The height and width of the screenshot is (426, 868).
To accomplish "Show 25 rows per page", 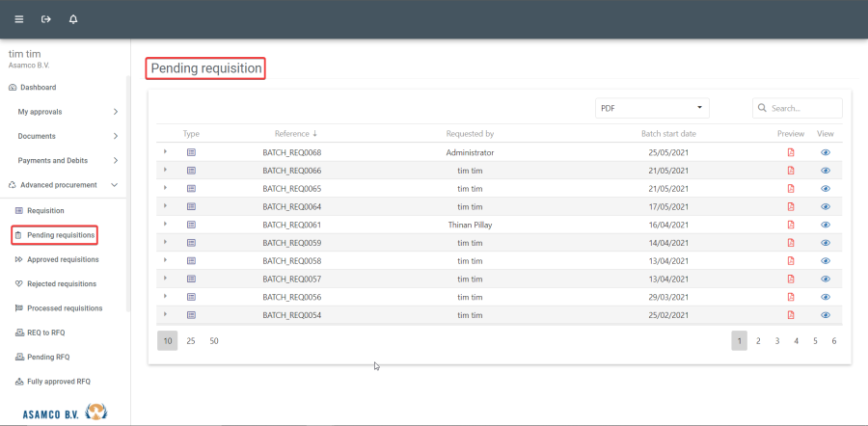I will point(191,340).
